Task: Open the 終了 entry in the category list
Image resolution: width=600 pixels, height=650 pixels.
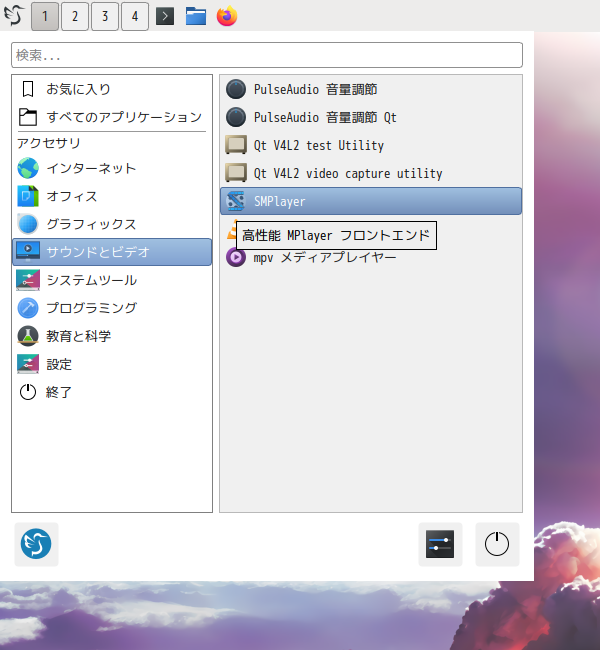Action: (112, 392)
